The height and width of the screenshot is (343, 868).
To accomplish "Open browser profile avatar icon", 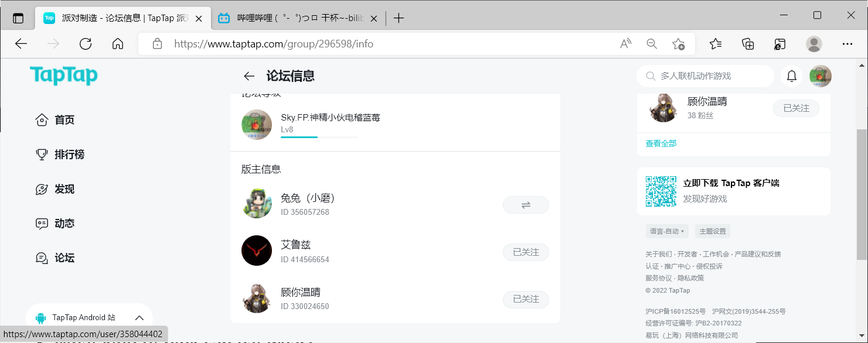I will pyautogui.click(x=814, y=44).
